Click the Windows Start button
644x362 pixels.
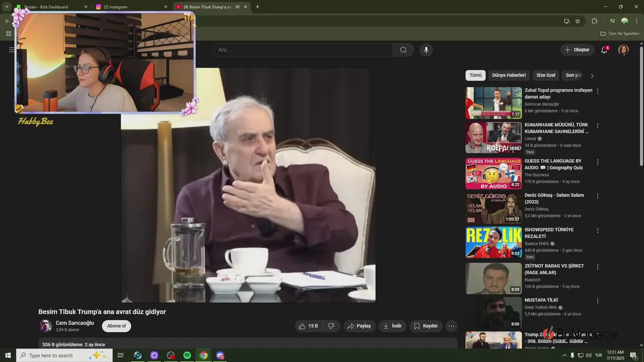pos(8,355)
